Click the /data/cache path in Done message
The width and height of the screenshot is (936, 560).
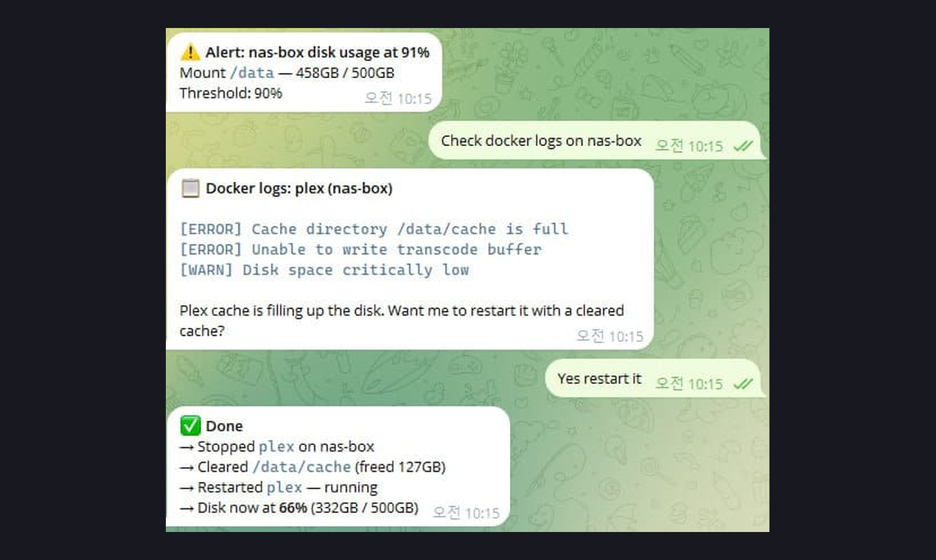[x=301, y=467]
